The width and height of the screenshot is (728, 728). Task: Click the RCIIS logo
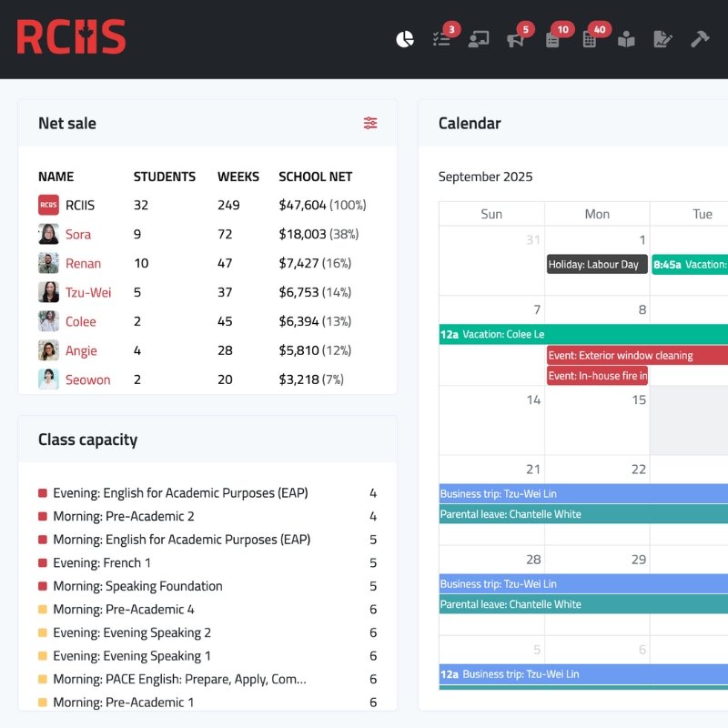point(71,37)
